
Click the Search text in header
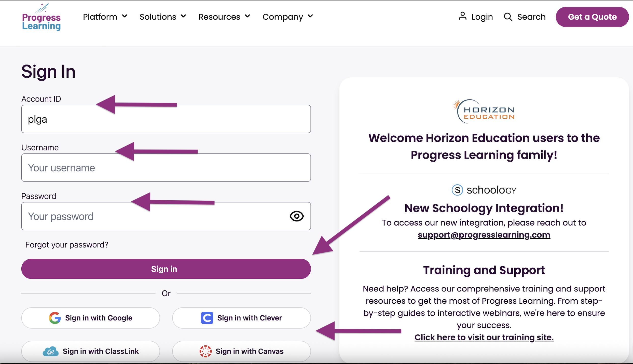(x=531, y=17)
